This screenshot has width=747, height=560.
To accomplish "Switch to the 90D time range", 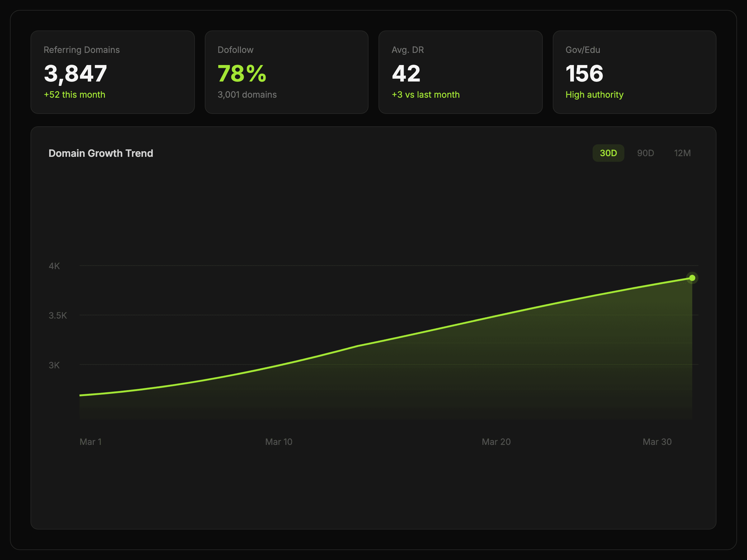I will (x=645, y=153).
